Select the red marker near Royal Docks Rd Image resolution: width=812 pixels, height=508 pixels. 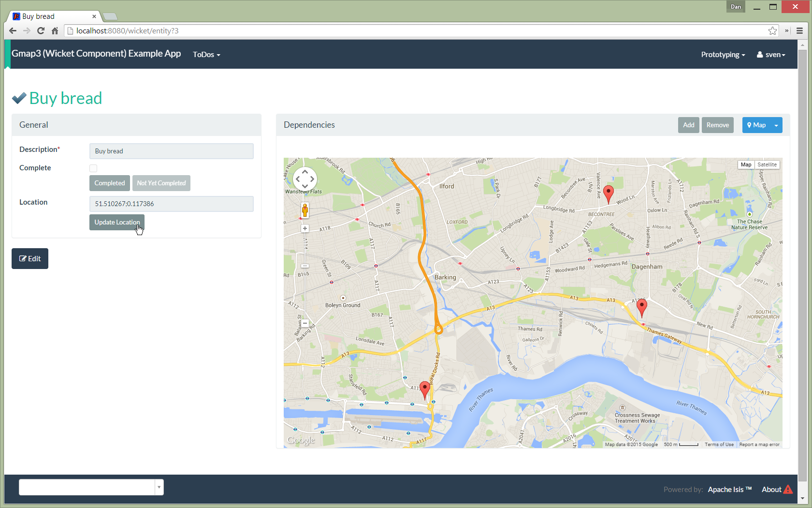(x=425, y=390)
